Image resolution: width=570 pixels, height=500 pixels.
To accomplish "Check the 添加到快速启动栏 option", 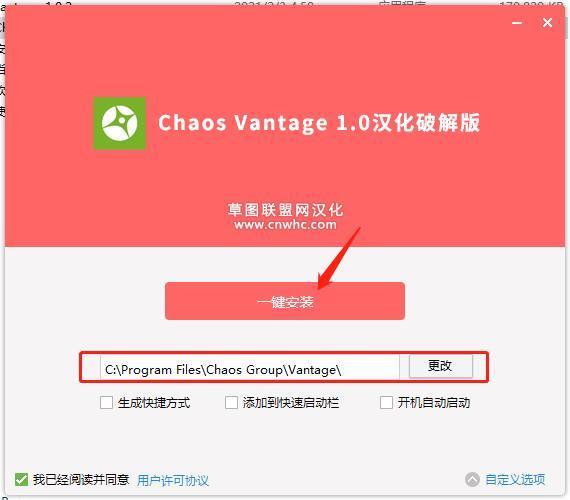I will click(231, 403).
